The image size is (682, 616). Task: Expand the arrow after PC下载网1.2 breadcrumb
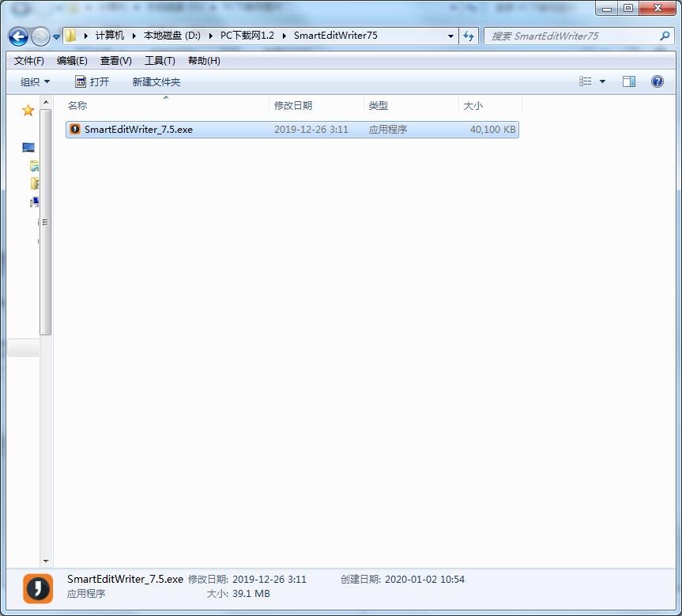coord(284,36)
